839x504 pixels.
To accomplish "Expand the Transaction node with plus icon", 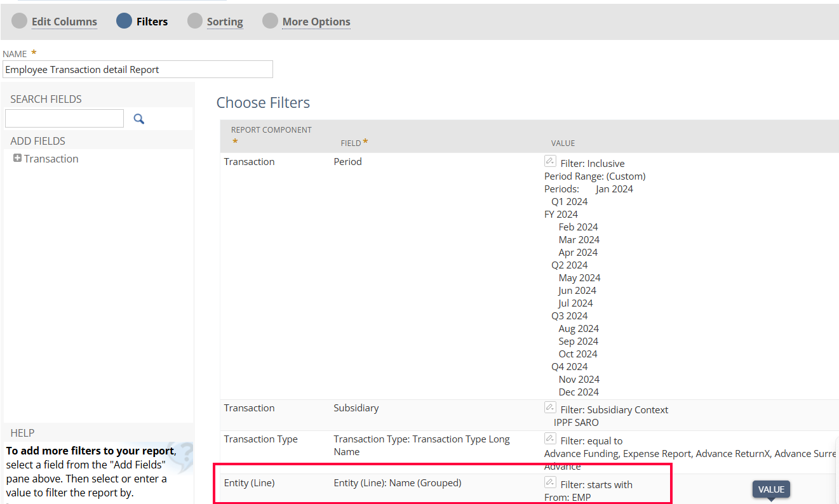I will (17, 158).
